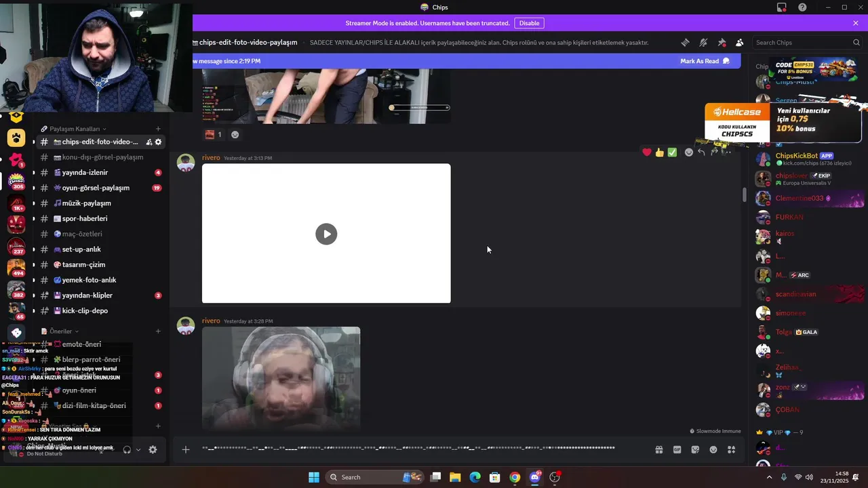Open set-up-anlık channel
The height and width of the screenshot is (488, 868).
(100, 249)
